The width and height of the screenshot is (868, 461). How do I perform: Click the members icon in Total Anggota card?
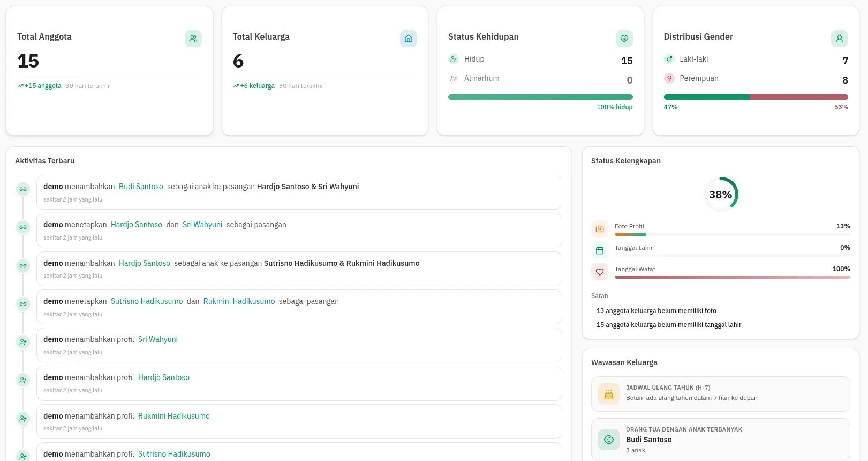click(193, 39)
